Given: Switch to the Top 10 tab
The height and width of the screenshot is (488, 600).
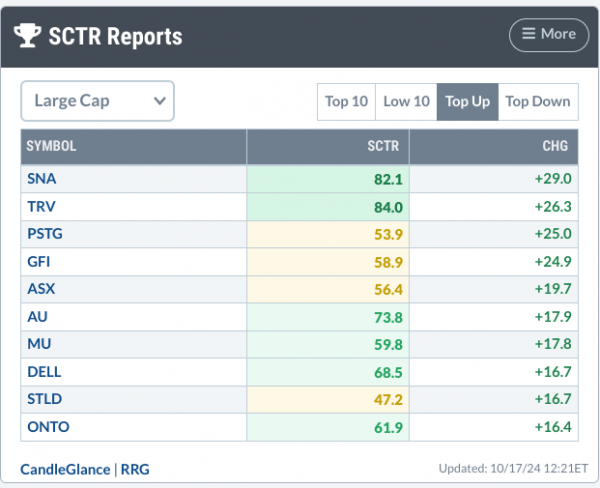Looking at the screenshot, I should pos(346,102).
